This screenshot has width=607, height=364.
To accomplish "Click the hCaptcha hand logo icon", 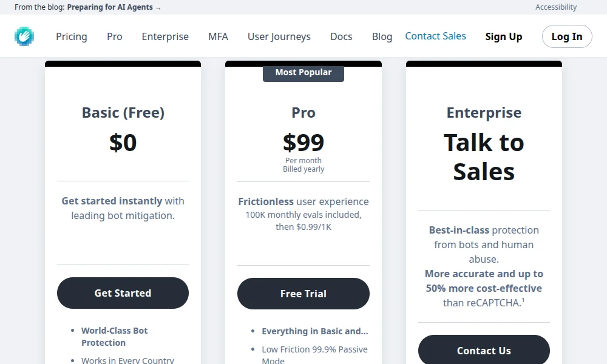I will 24,36.
